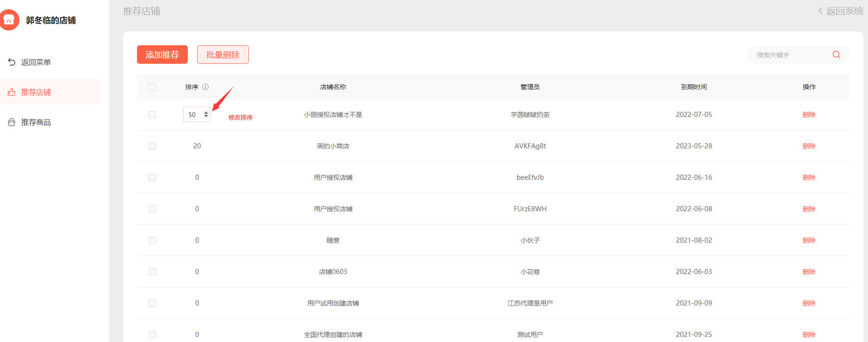Check the box for 周的小商店
The height and width of the screenshot is (342, 868).
tap(152, 146)
